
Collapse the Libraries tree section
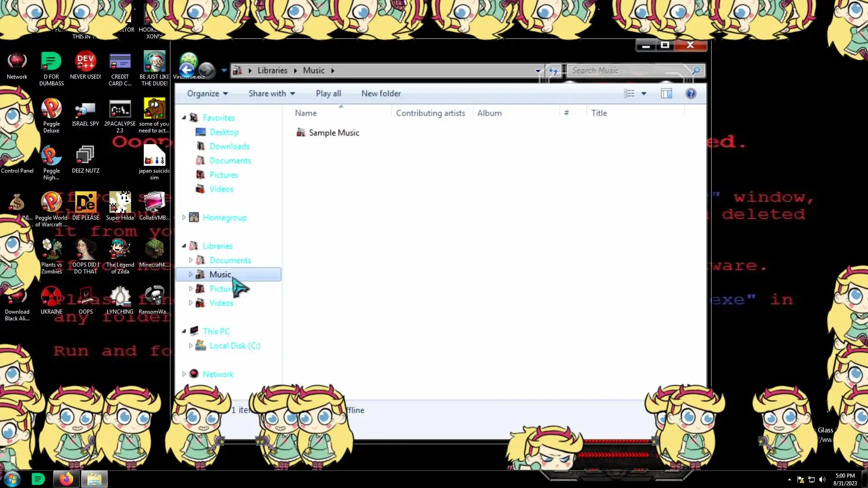click(184, 246)
